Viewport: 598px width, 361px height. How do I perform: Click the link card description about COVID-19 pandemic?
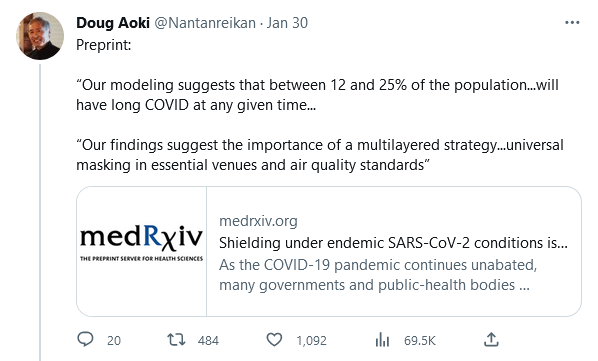[x=378, y=275]
